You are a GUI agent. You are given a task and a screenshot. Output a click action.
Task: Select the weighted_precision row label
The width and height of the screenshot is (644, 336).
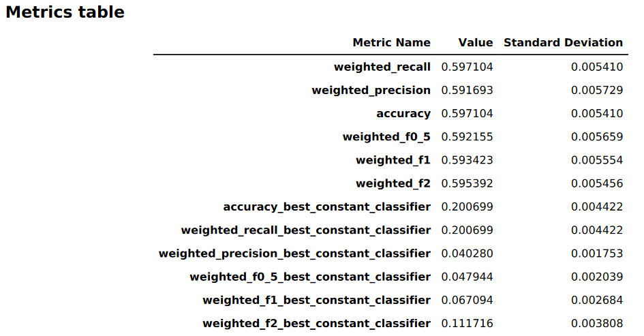click(371, 90)
